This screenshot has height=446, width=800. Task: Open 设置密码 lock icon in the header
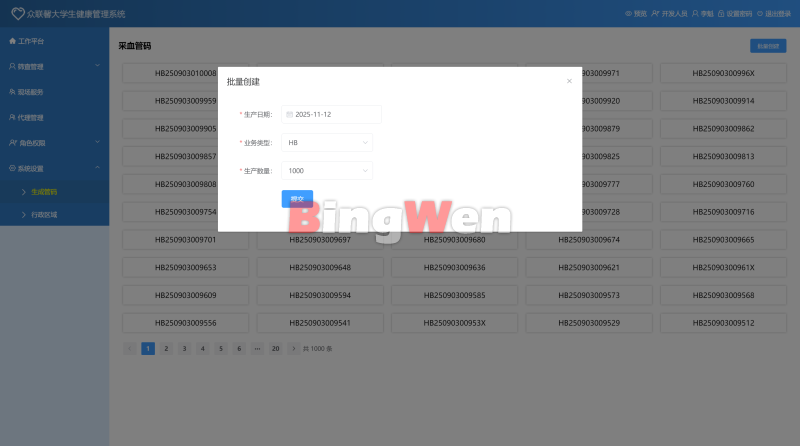[x=722, y=14]
